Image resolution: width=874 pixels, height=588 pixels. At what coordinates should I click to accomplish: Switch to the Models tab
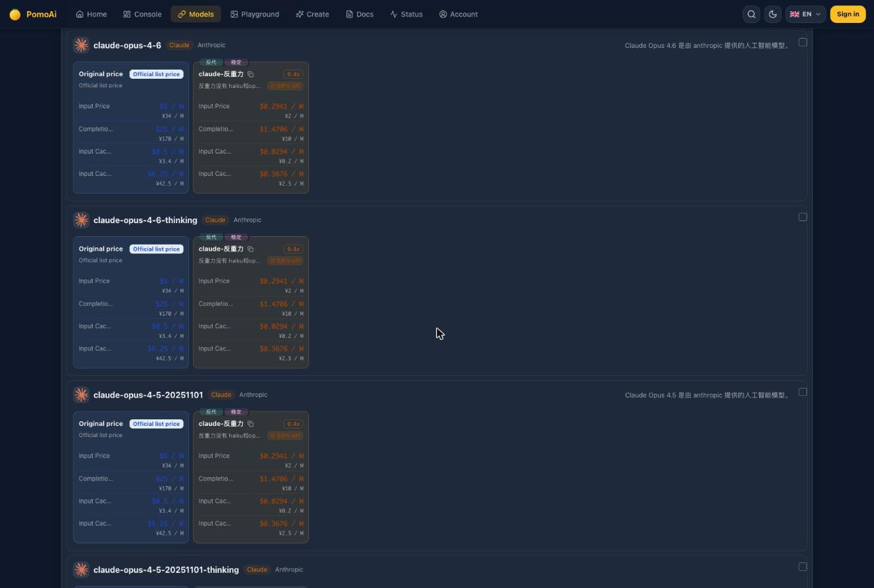[x=196, y=14]
